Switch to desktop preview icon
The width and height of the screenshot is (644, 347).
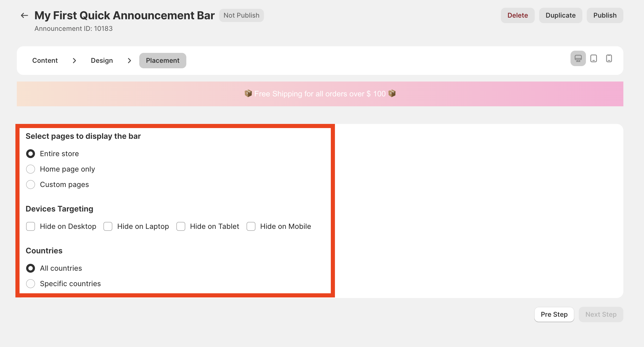(x=578, y=58)
